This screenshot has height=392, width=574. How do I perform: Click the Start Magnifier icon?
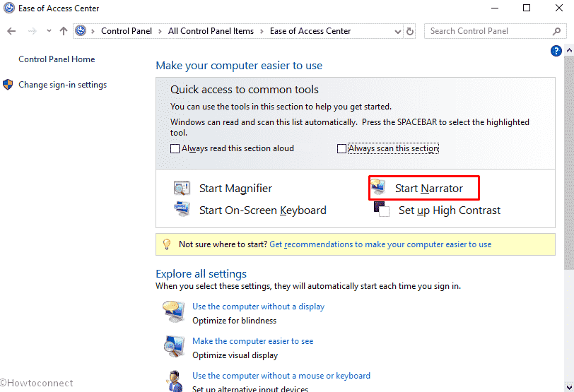point(182,188)
